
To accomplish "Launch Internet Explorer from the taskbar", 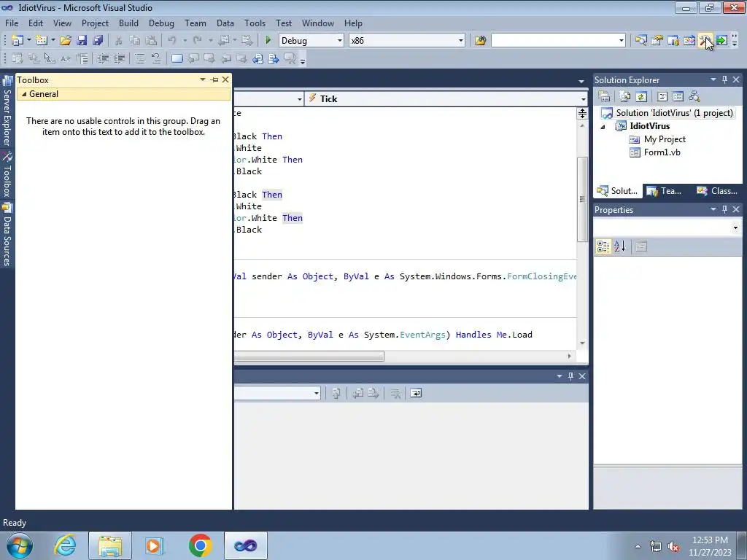I will [65, 545].
